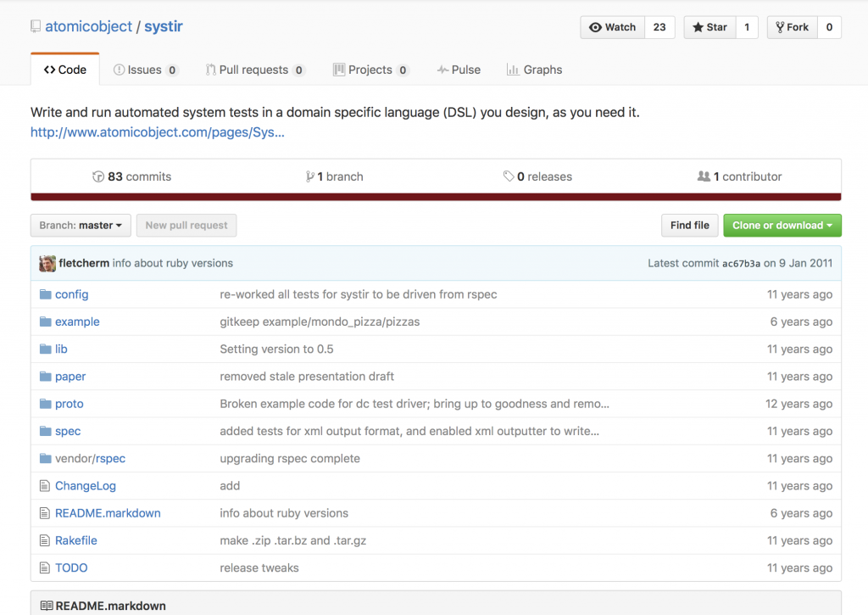View the 1 contributor link

click(x=739, y=176)
